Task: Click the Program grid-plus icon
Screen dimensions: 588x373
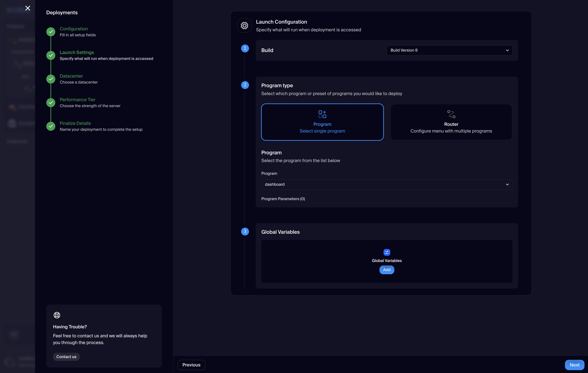Action: click(x=322, y=114)
